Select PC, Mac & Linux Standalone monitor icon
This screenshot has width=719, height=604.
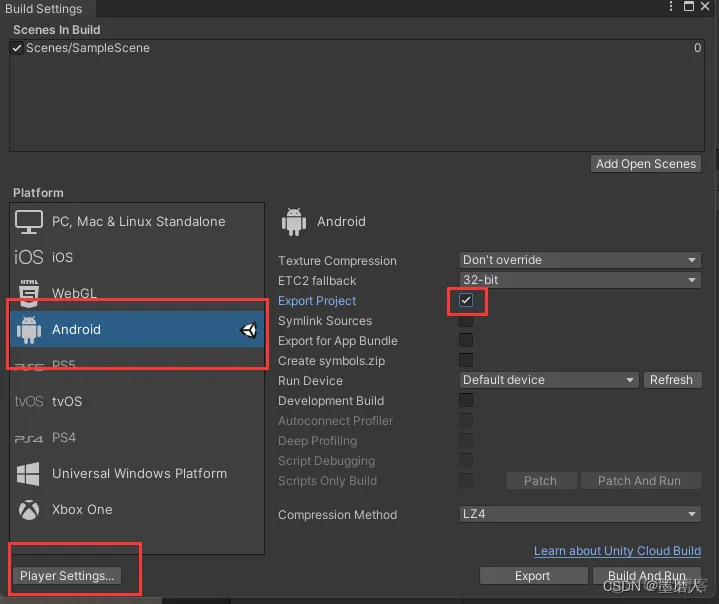[x=29, y=222]
